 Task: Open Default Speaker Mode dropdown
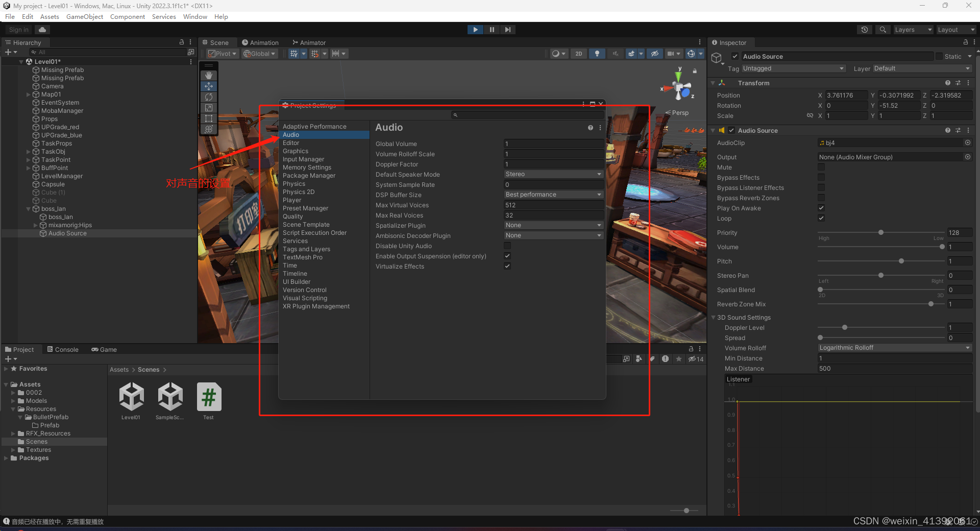(553, 174)
